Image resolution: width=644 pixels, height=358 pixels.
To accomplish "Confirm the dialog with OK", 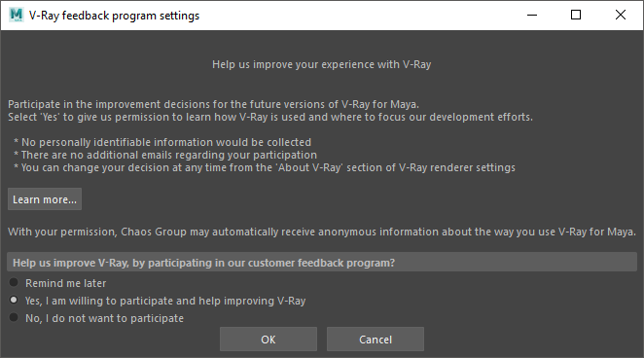I will tap(268, 340).
